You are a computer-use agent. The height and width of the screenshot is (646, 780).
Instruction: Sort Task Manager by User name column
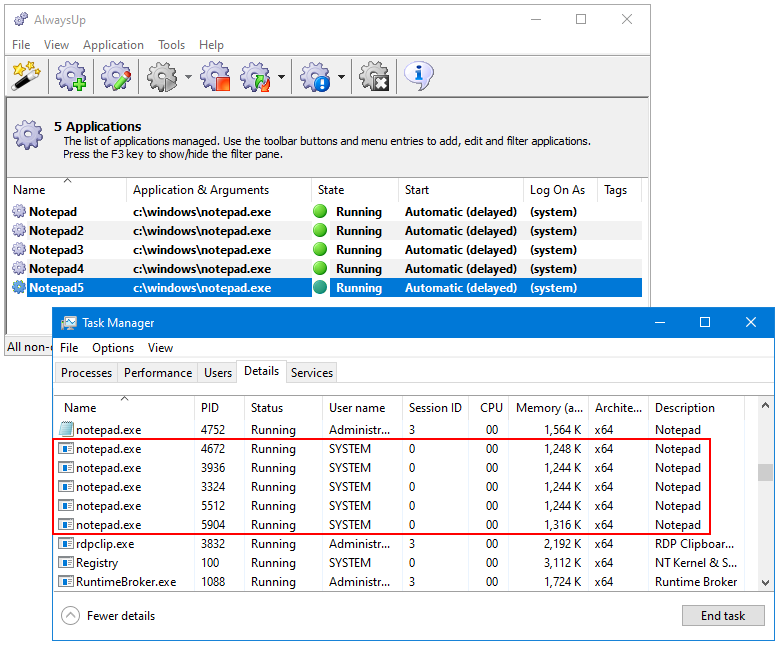pyautogui.click(x=362, y=408)
